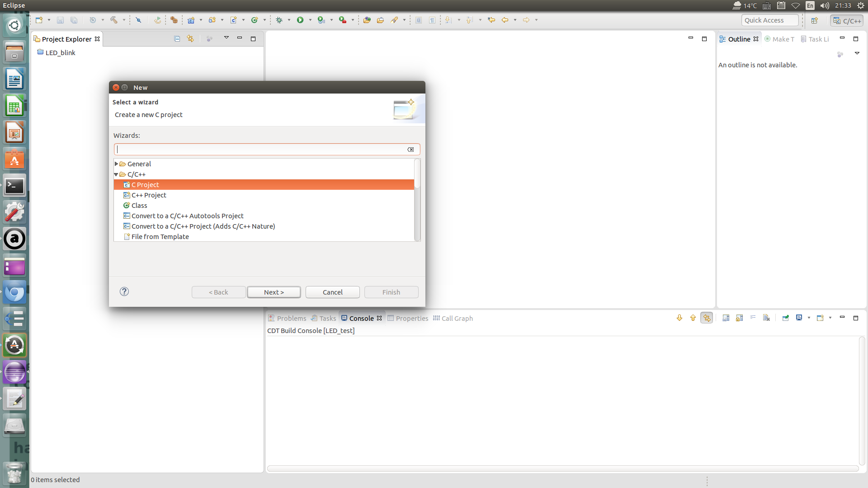Click the Next > button
868x488 pixels.
[x=274, y=292]
